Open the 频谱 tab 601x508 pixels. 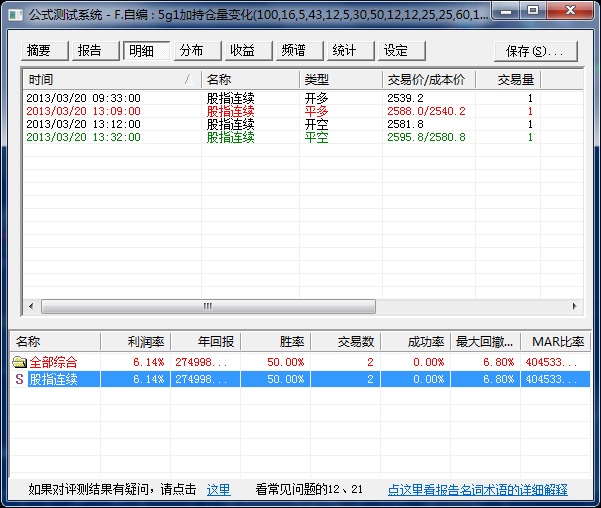coord(295,50)
